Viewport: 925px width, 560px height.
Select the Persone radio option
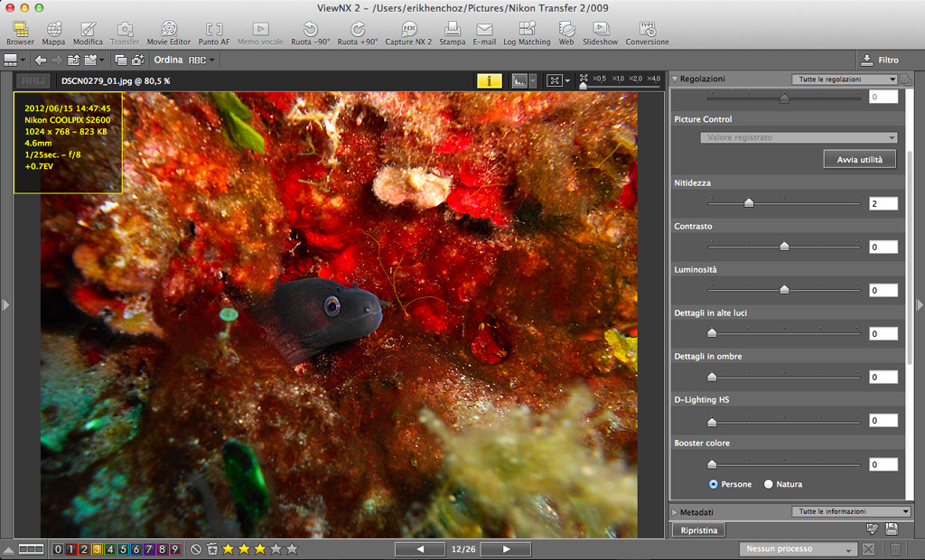click(x=714, y=484)
